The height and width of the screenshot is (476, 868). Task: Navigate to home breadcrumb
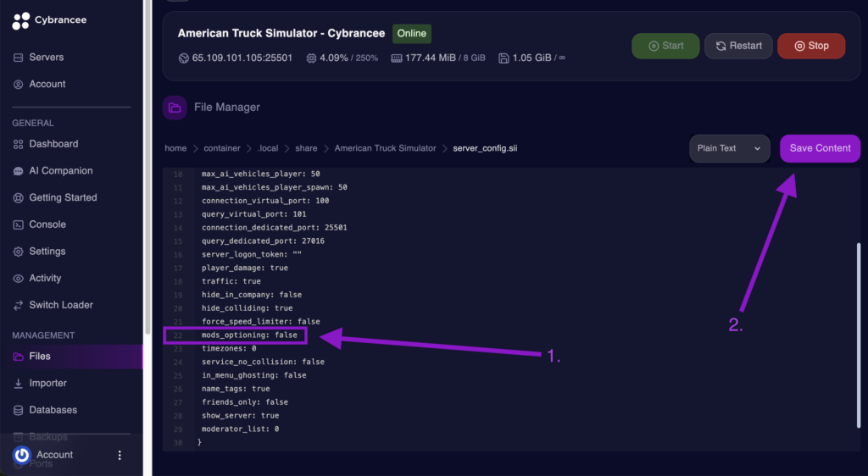[175, 148]
